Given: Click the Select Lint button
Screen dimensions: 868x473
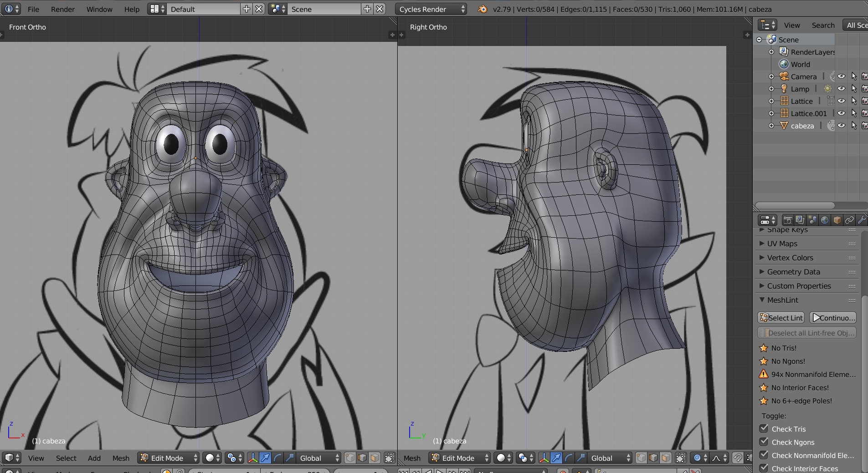Looking at the screenshot, I should pos(781,318).
